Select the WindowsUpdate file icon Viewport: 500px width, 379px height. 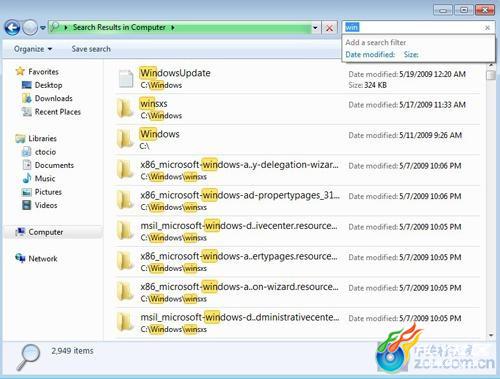pos(126,79)
